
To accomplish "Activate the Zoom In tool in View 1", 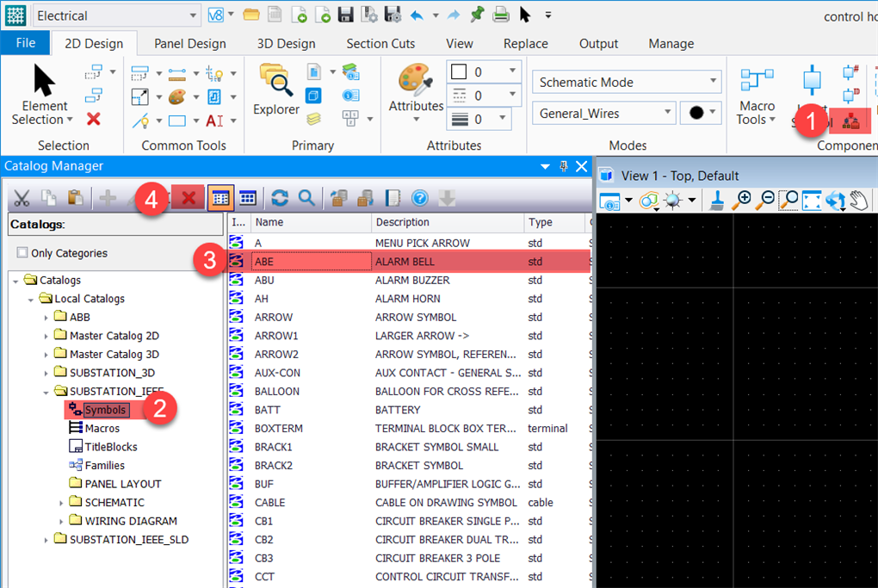I will (741, 201).
